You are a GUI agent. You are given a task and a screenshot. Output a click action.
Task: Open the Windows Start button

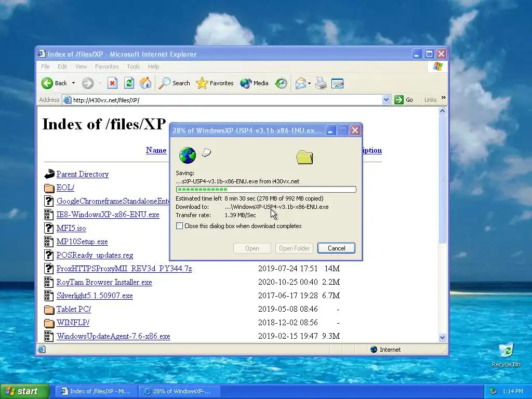pyautogui.click(x=25, y=391)
